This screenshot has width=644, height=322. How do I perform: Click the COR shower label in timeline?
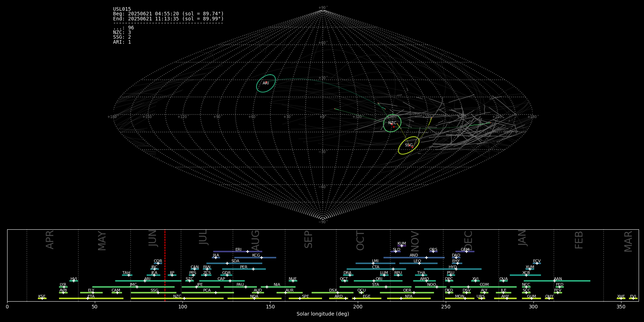pos(158,261)
